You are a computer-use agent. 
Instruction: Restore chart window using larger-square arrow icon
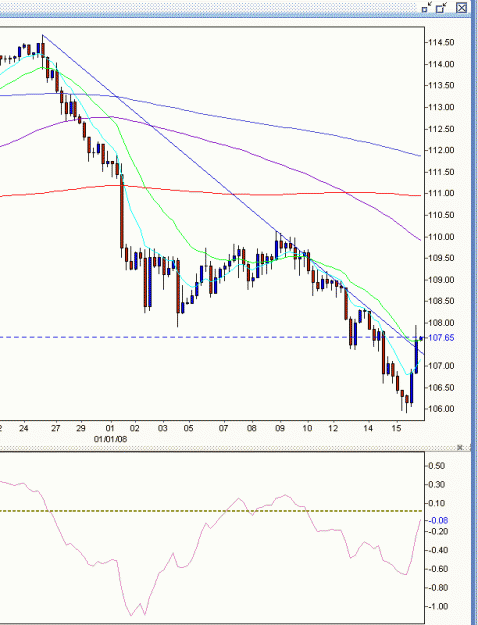coord(442,8)
